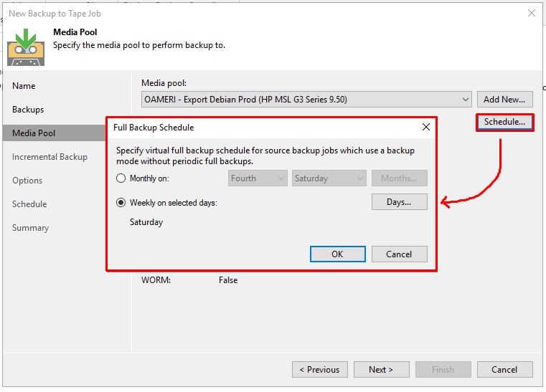The height and width of the screenshot is (392, 546).
Task: Click Next > to continue wizard
Action: tap(381, 370)
